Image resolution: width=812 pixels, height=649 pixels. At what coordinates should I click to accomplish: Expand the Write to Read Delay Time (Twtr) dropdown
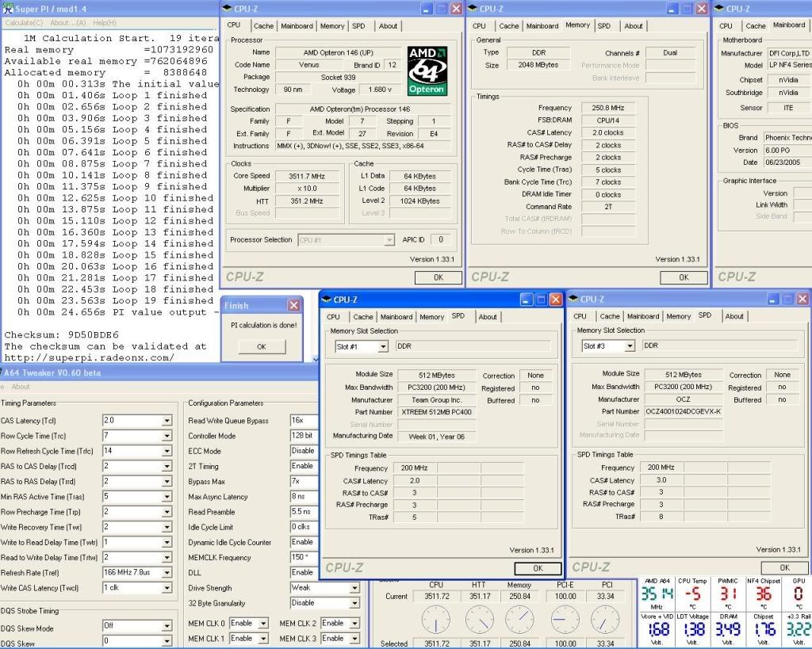pyautogui.click(x=167, y=542)
